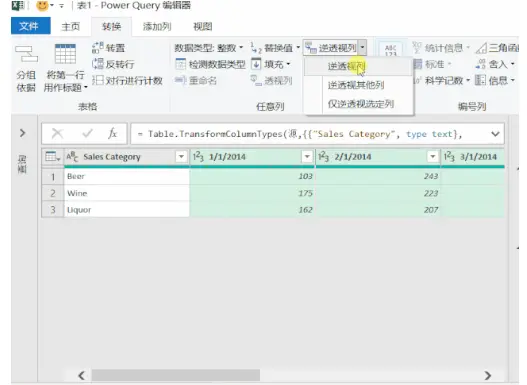This screenshot has width=527, height=385.
Task: Click the cell with value 175
Action: point(252,193)
